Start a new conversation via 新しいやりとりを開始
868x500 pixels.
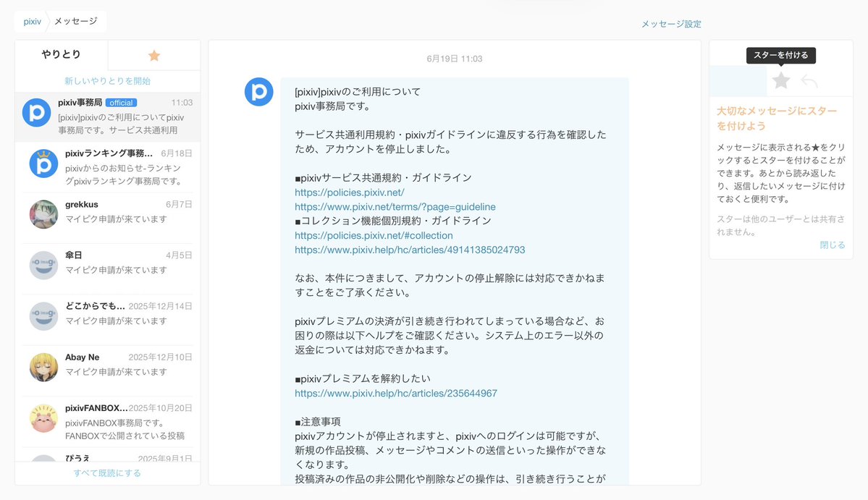(x=107, y=81)
